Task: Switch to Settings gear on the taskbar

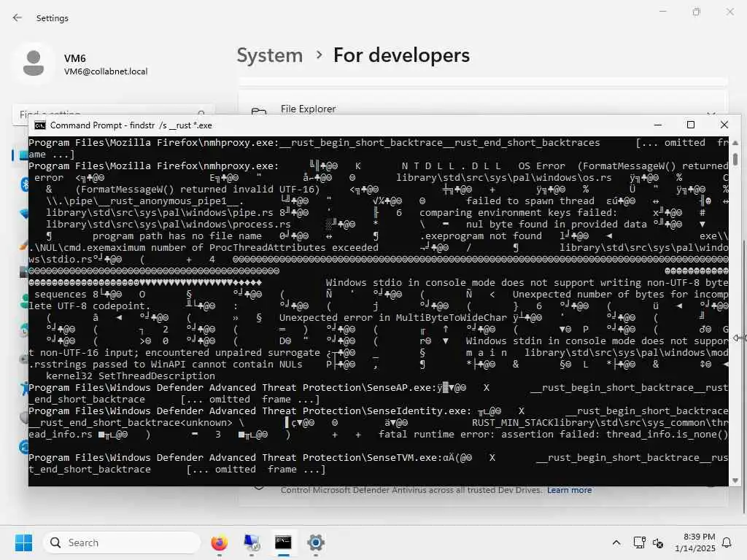Action: click(x=315, y=542)
